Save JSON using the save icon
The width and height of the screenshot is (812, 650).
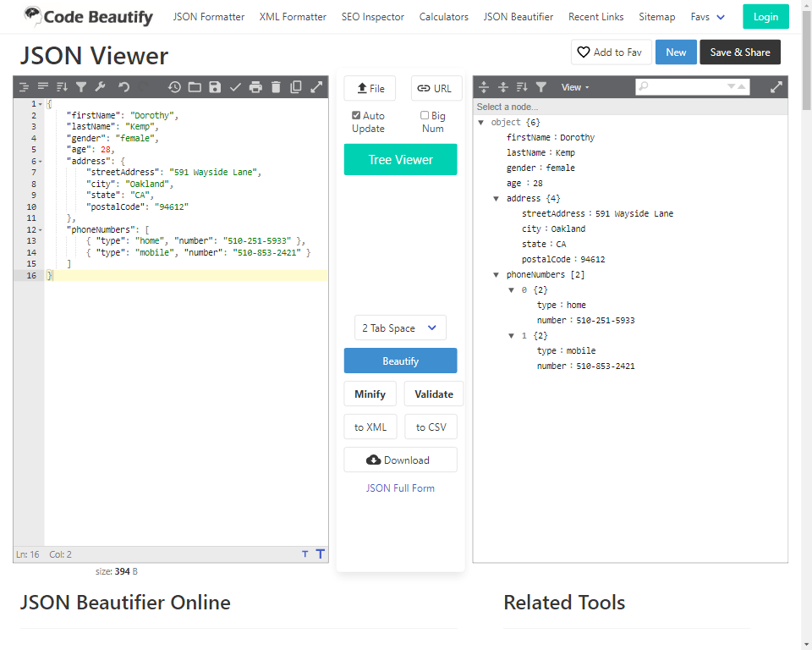click(216, 86)
